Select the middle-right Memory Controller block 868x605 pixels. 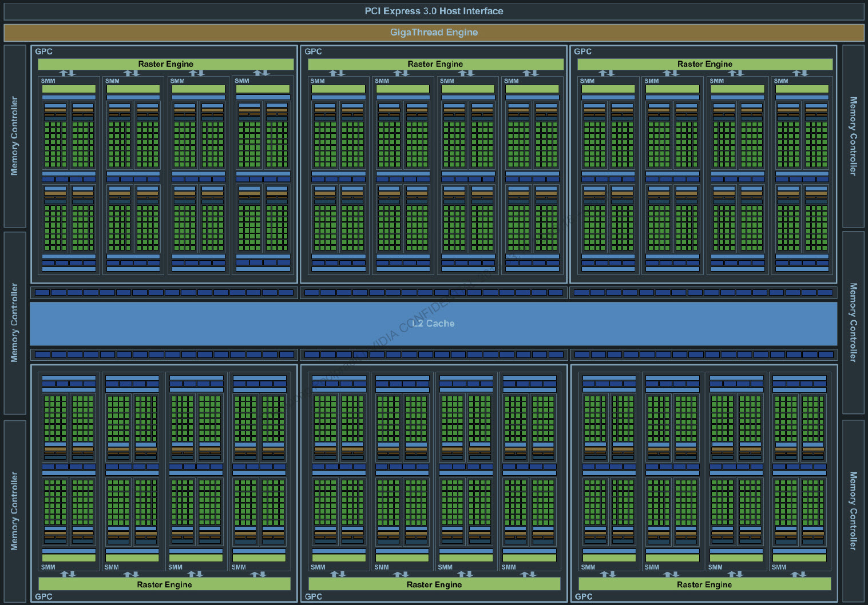click(853, 323)
